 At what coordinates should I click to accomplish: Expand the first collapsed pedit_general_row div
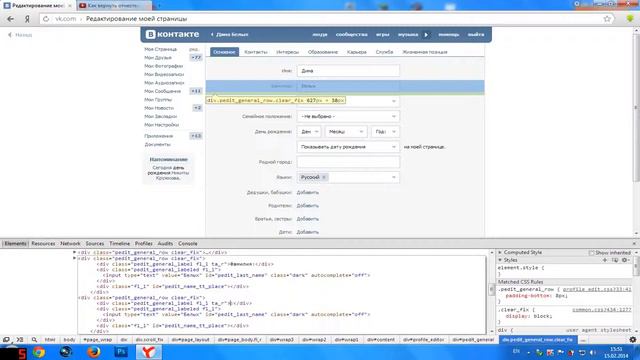[x=75, y=252]
